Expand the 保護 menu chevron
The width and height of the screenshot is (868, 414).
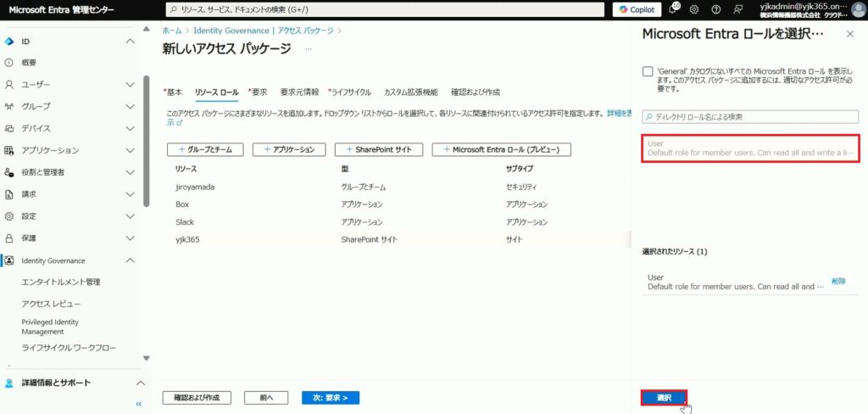[x=130, y=238]
